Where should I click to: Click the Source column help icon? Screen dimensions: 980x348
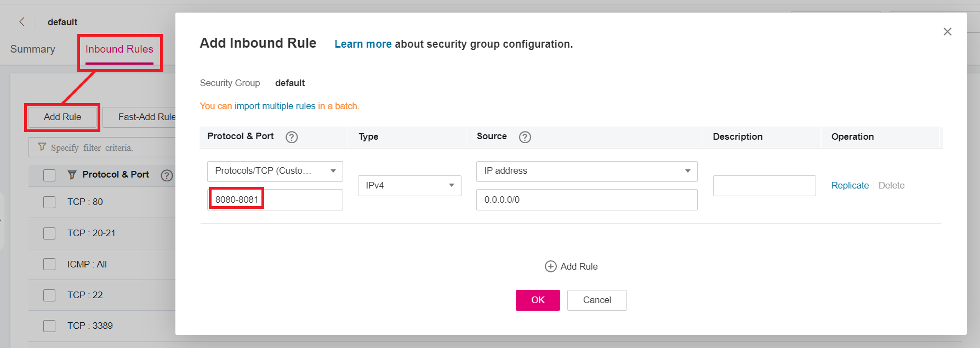(x=525, y=137)
